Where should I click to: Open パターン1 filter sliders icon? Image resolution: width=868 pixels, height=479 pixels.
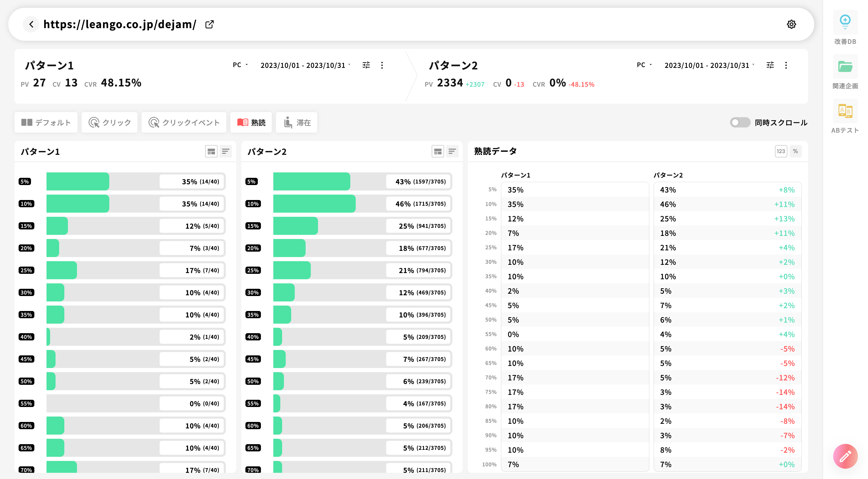tap(366, 65)
